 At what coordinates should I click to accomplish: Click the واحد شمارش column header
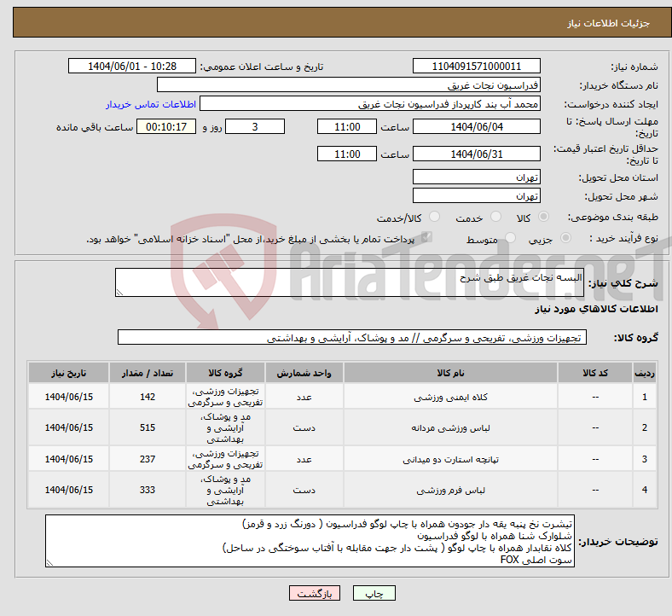[x=304, y=373]
